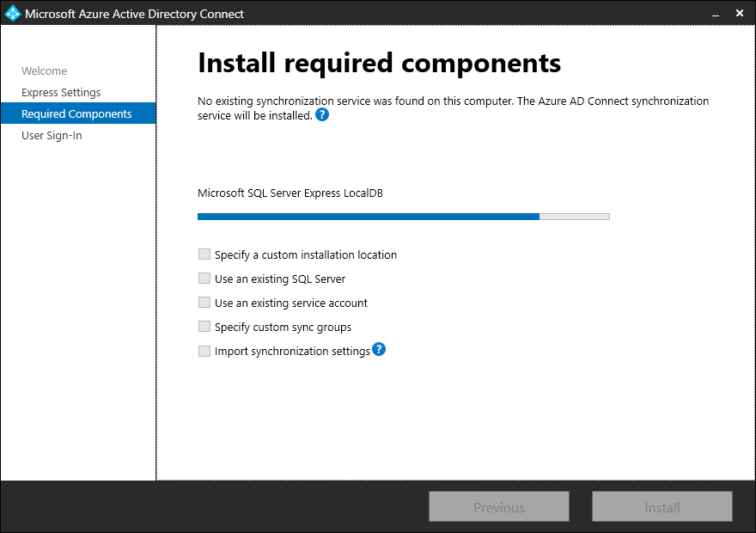756x533 pixels.
Task: Click the title bar text of the wizard
Action: coord(133,14)
